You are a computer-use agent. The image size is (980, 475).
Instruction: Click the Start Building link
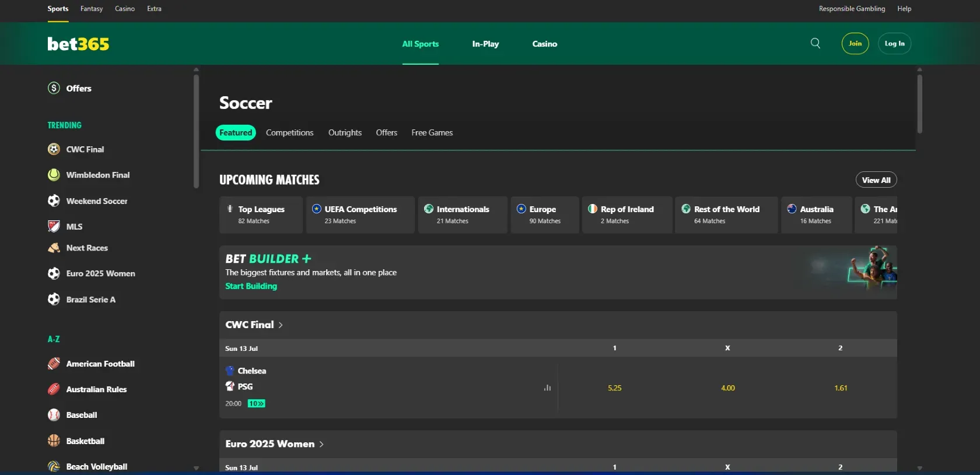(x=251, y=286)
